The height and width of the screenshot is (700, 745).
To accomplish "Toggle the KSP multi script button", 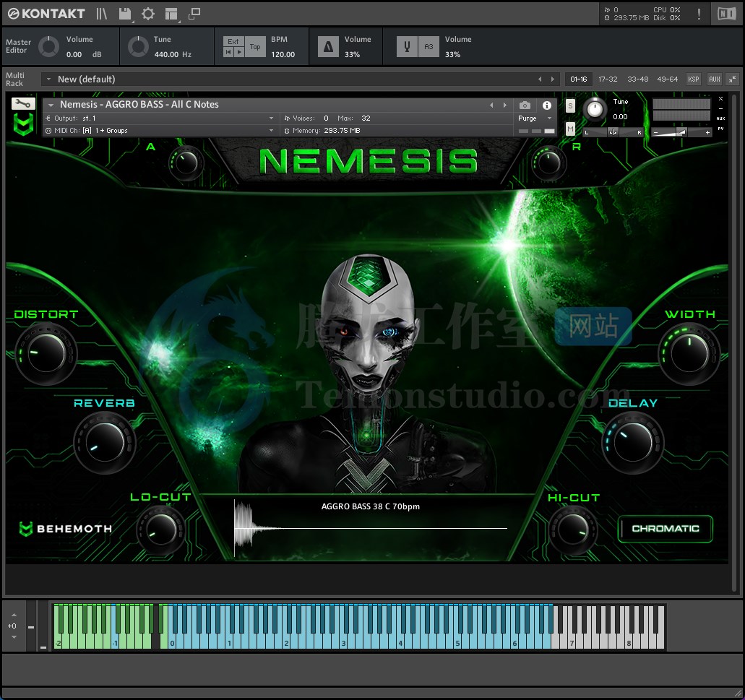I will [693, 79].
